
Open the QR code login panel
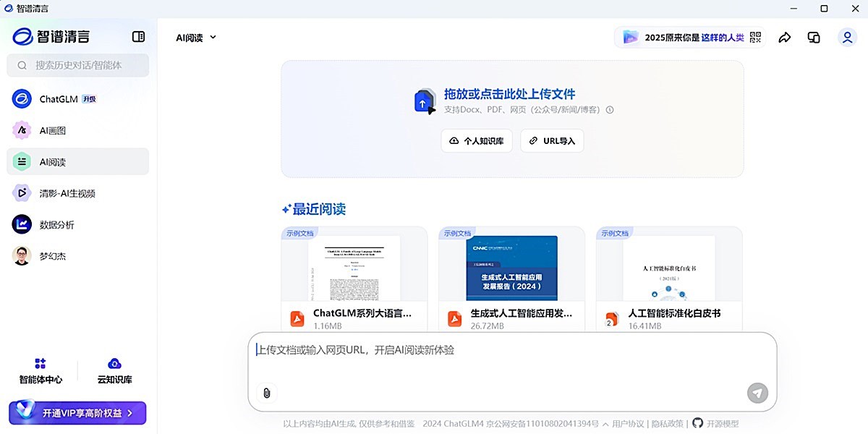(x=754, y=37)
